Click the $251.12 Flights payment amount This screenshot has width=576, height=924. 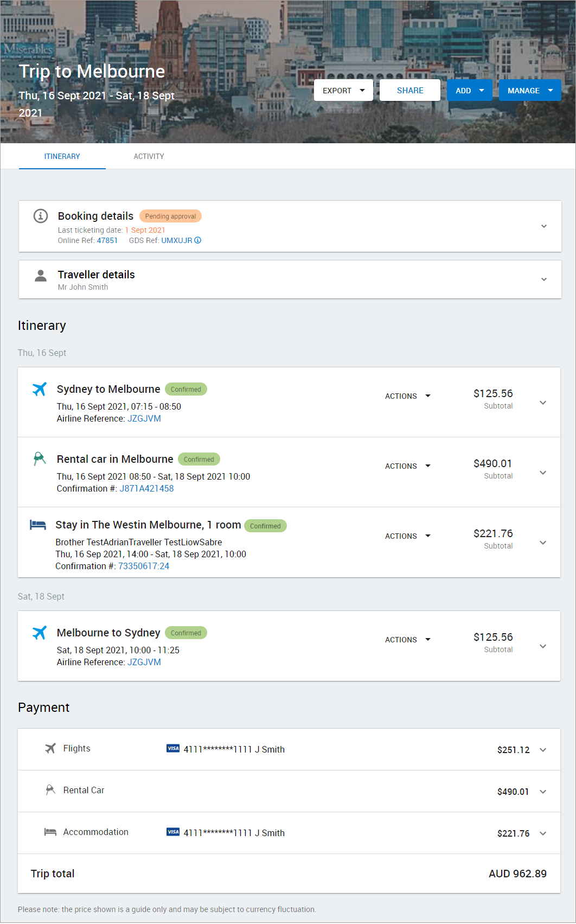point(514,750)
